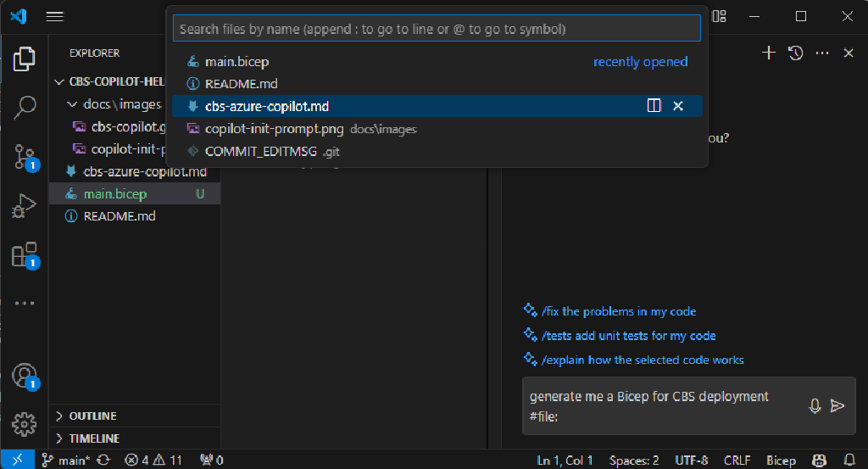Open Problems via errors and warnings count
Screen dimensions: 868x469
point(153,461)
